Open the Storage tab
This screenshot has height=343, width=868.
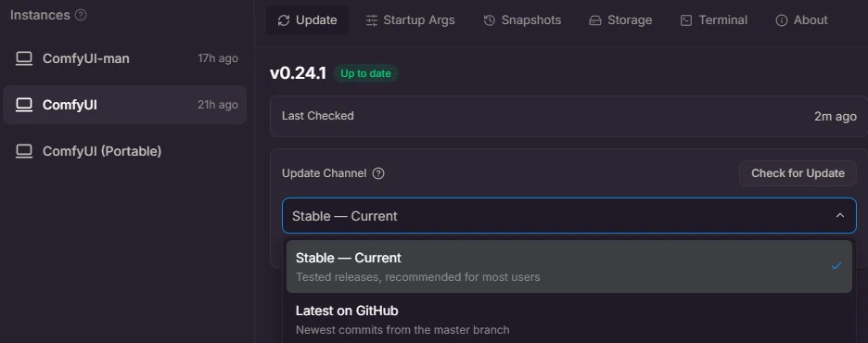click(620, 20)
